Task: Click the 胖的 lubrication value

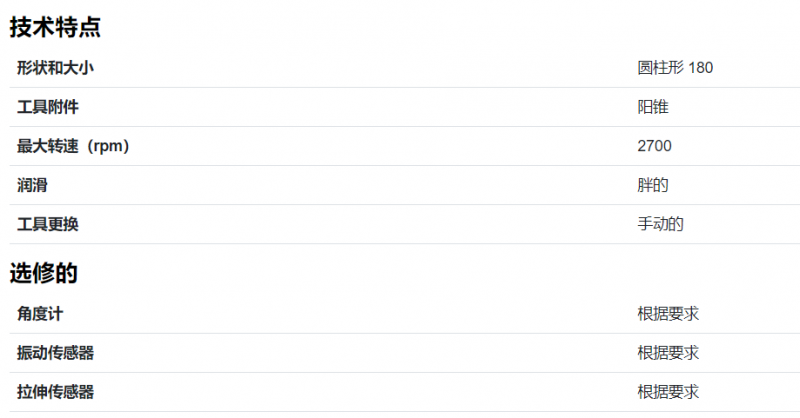Action: [x=653, y=185]
